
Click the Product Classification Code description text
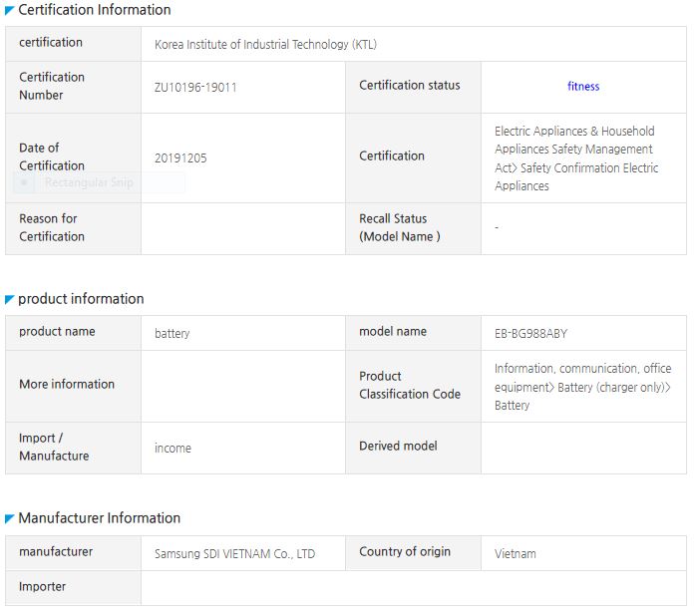582,387
